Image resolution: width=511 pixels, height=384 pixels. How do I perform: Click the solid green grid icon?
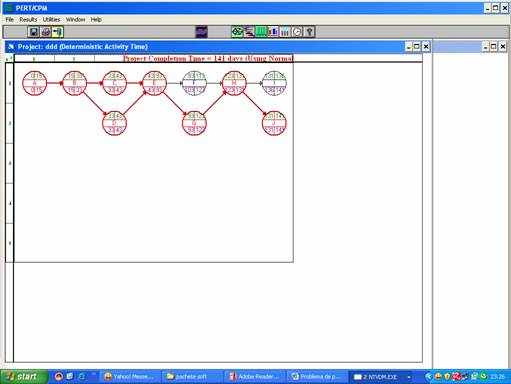pyautogui.click(x=261, y=32)
